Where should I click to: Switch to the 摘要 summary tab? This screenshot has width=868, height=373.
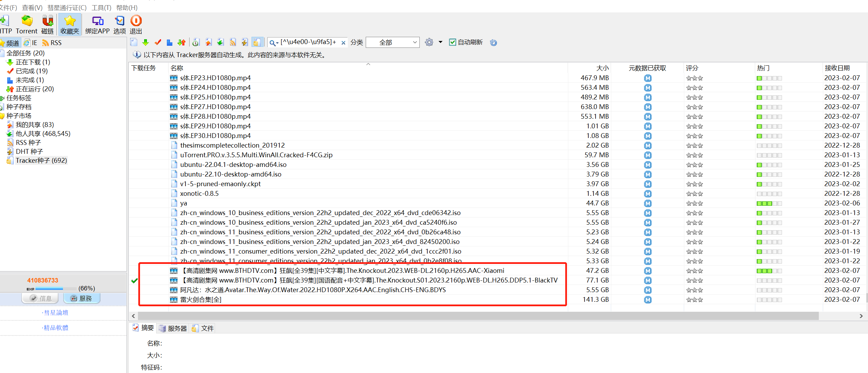click(143, 328)
